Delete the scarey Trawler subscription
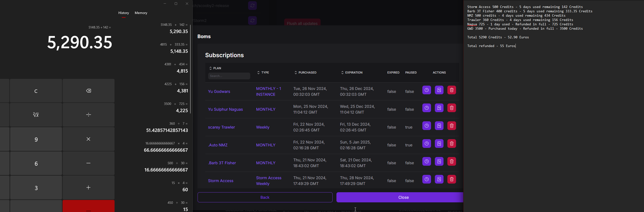The width and height of the screenshot is (644, 212). [451, 126]
